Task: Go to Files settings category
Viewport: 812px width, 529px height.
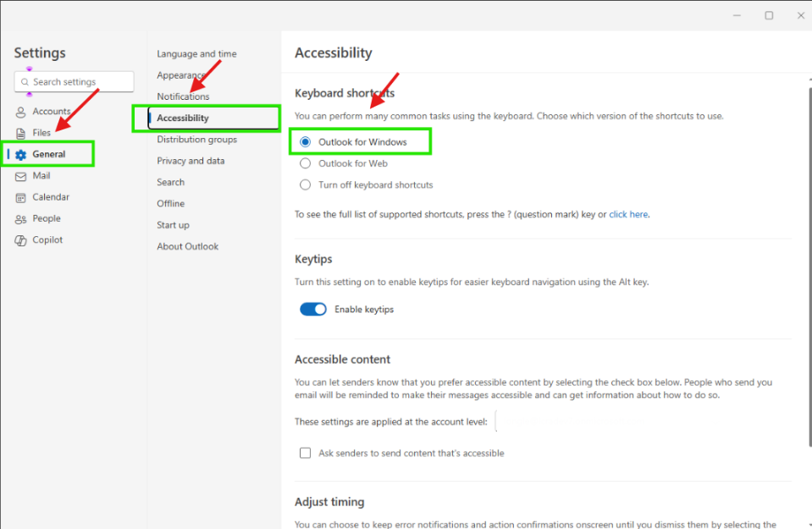Action: (x=41, y=133)
